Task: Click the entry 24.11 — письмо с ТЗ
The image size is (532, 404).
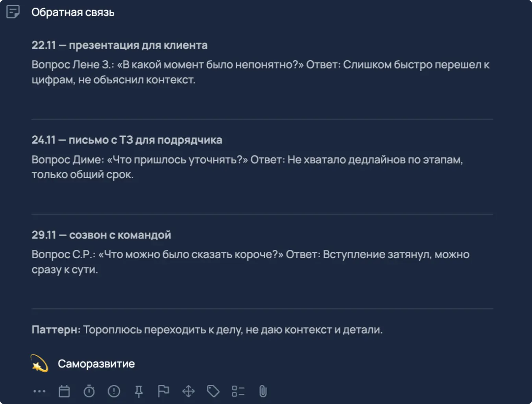Action: (x=127, y=140)
